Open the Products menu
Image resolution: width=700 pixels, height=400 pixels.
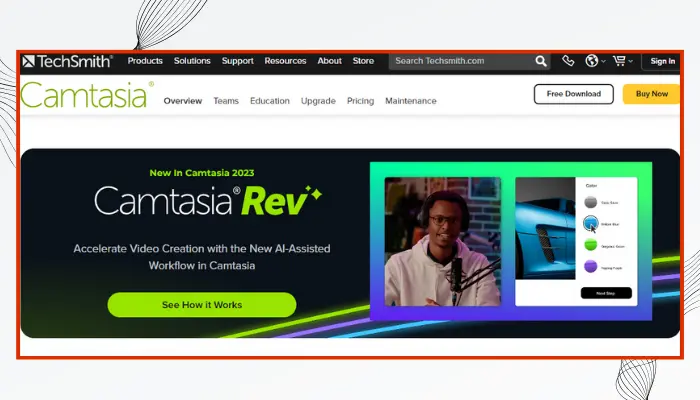pos(145,61)
